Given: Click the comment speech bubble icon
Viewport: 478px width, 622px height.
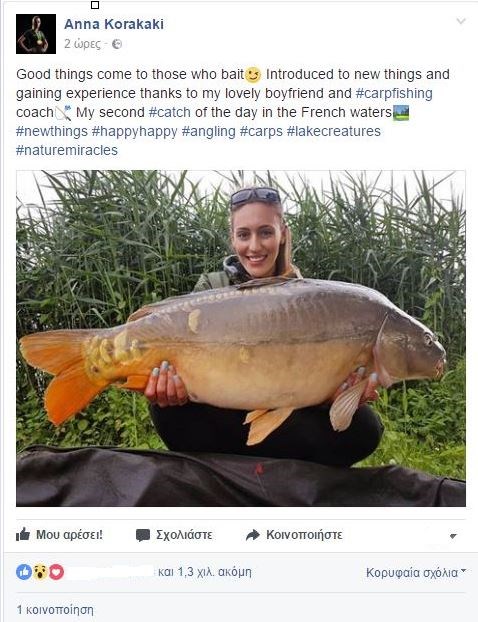Looking at the screenshot, I should coord(143,535).
